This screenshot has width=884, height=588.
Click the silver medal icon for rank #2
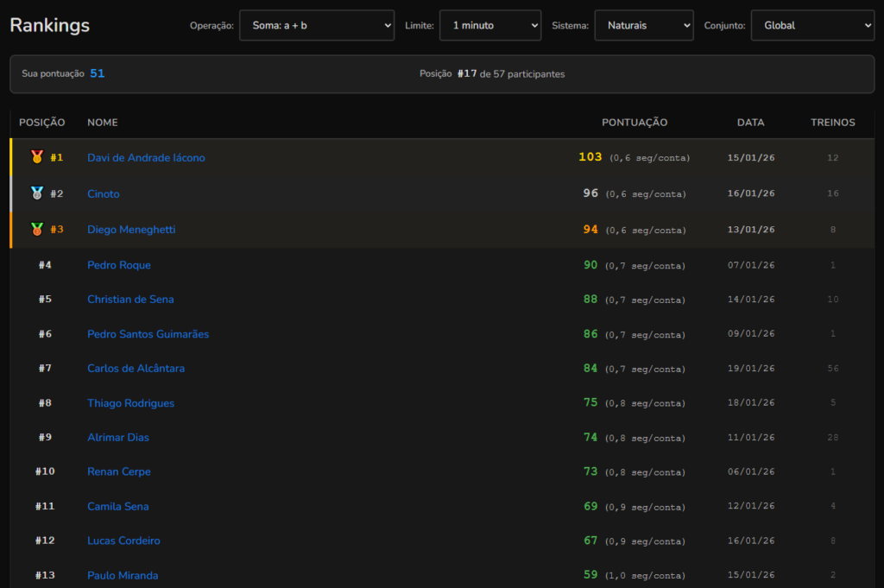tap(37, 193)
